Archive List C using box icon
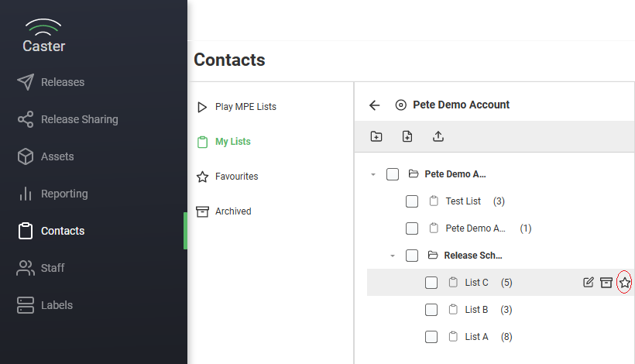 [x=606, y=282]
